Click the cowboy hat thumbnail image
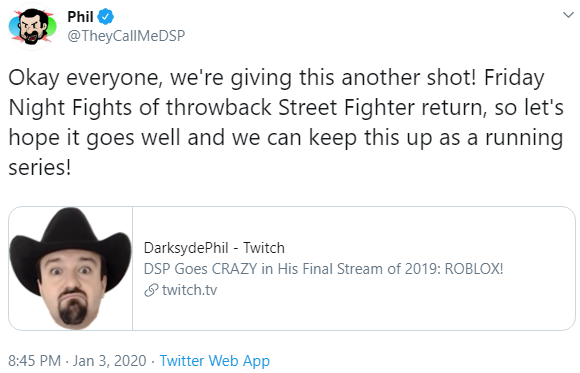The image size is (580, 373). pyautogui.click(x=71, y=268)
